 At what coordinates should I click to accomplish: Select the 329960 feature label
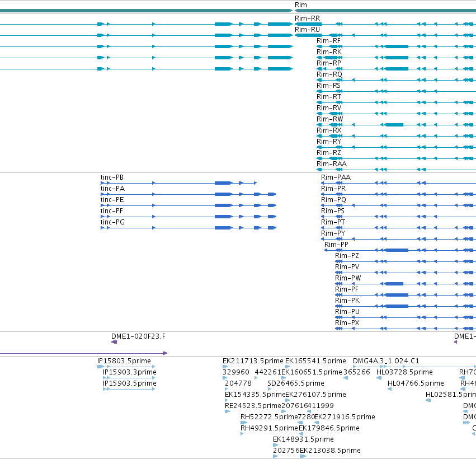click(236, 372)
